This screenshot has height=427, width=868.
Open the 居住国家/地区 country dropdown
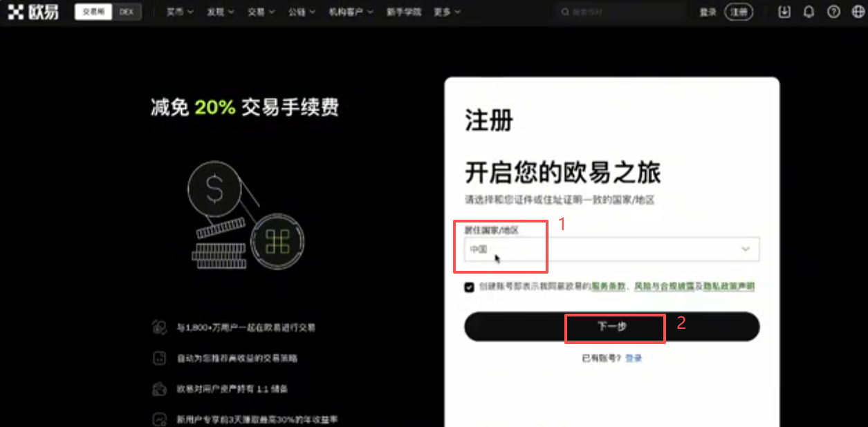(x=612, y=249)
